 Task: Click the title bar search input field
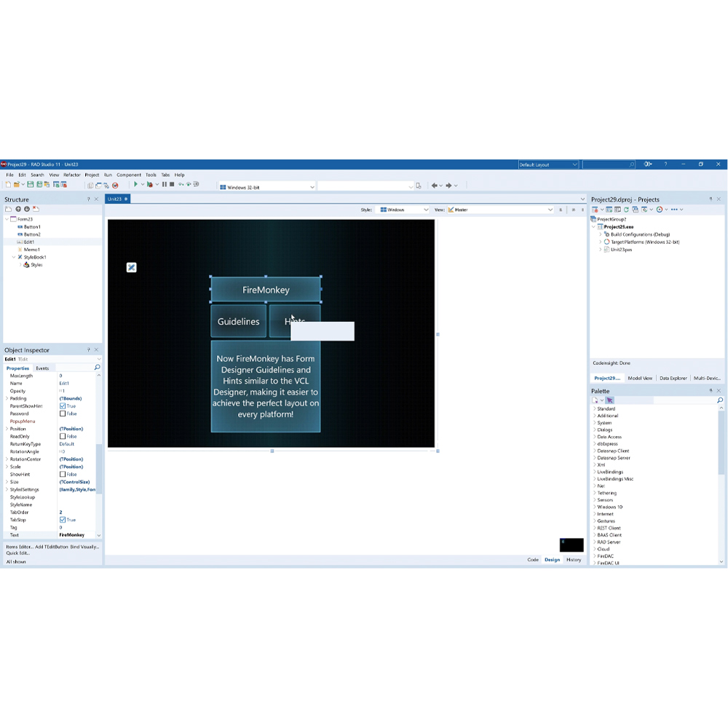coord(609,165)
